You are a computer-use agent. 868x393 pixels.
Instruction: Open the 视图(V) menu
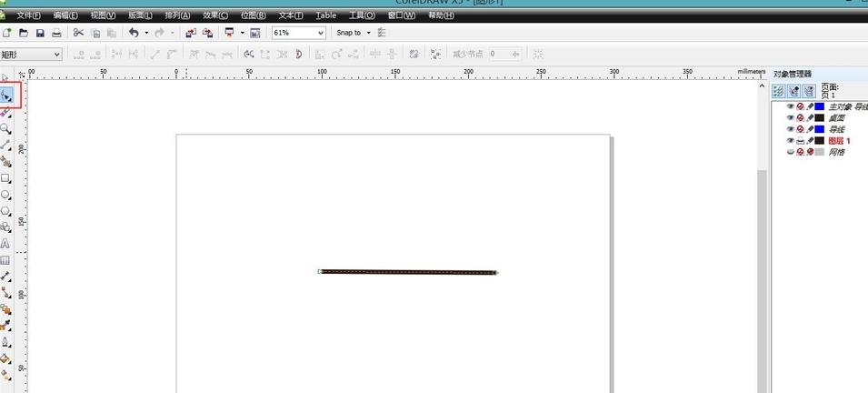(x=103, y=15)
